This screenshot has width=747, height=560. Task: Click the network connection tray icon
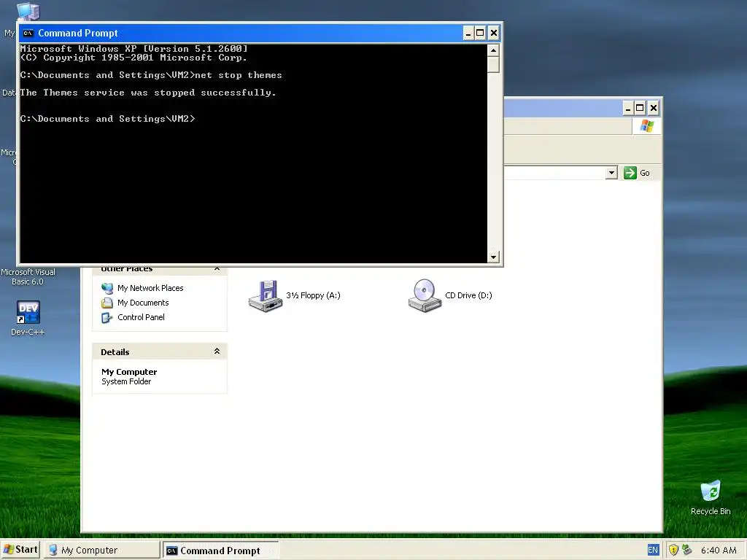click(686, 550)
